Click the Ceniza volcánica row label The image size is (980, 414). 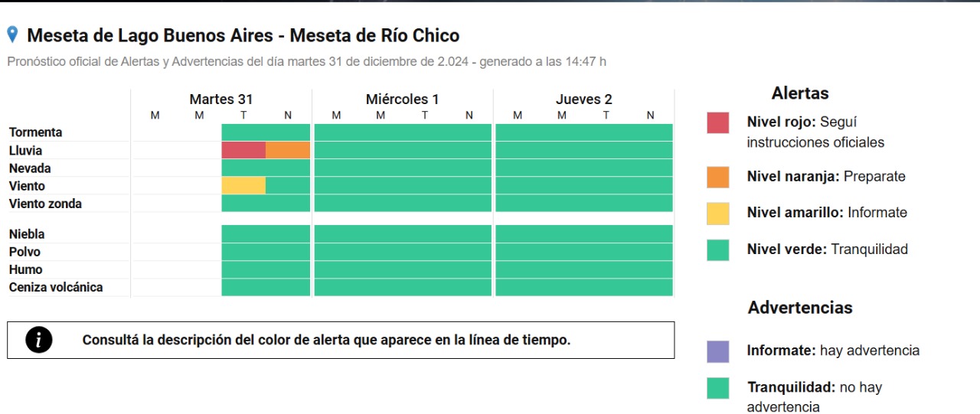pyautogui.click(x=56, y=287)
